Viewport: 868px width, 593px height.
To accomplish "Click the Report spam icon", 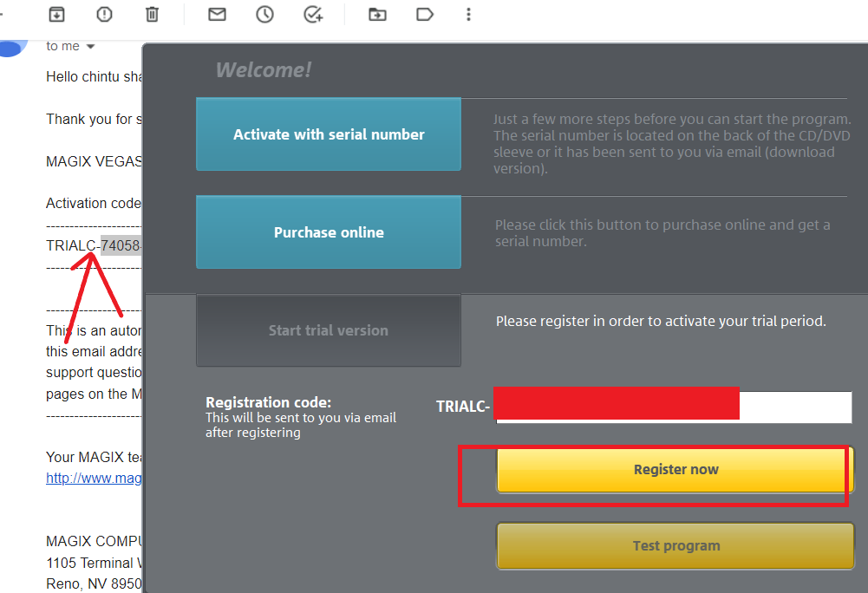I will 104,15.
